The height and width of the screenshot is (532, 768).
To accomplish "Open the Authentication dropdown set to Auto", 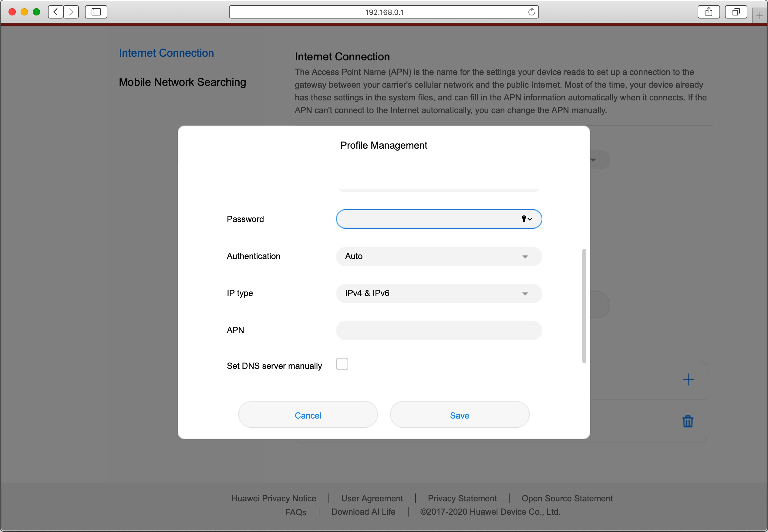I will [439, 256].
